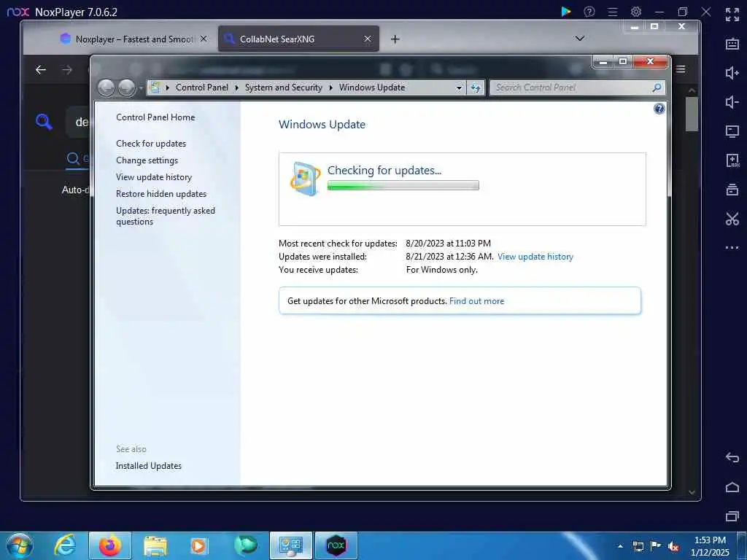
Task: Open View update history in sidebar
Action: (x=154, y=177)
